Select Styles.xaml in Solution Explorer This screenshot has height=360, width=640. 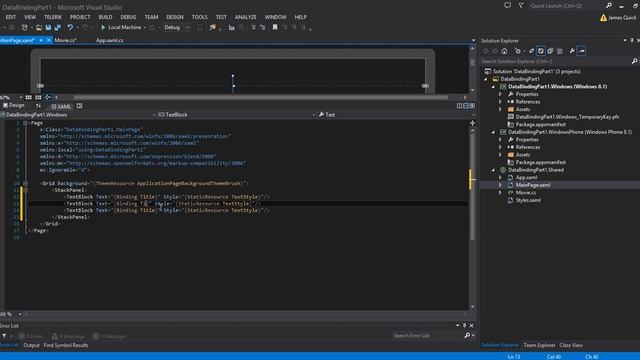click(528, 200)
